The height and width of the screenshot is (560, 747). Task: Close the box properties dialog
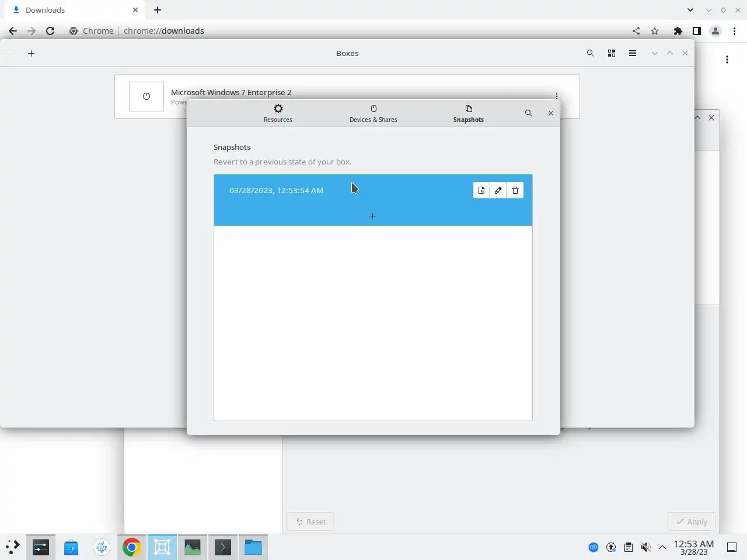click(x=551, y=113)
